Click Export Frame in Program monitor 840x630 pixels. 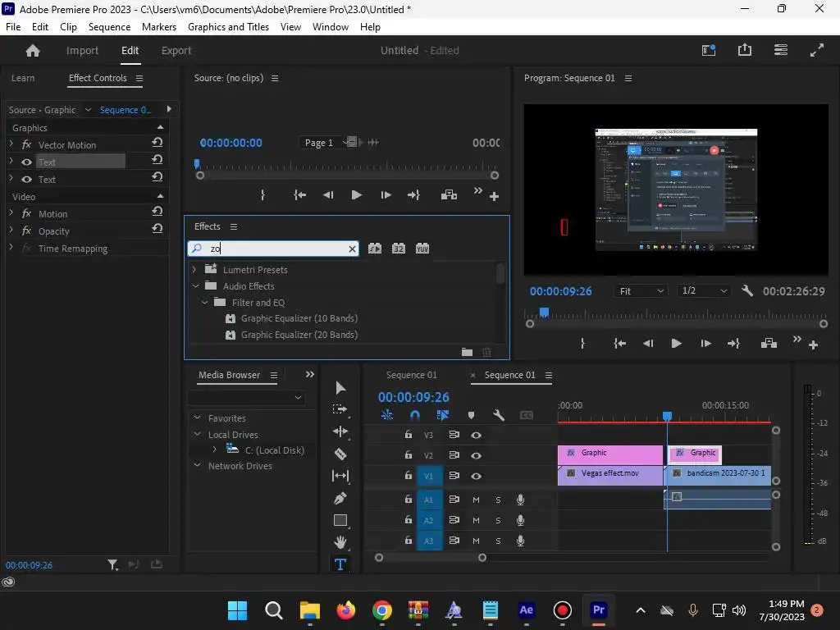[x=769, y=344]
